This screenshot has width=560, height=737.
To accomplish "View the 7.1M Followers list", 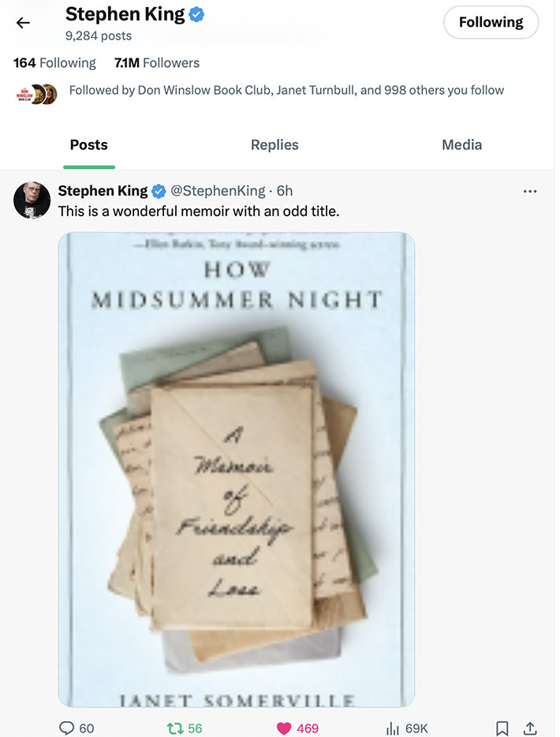I will 157,62.
